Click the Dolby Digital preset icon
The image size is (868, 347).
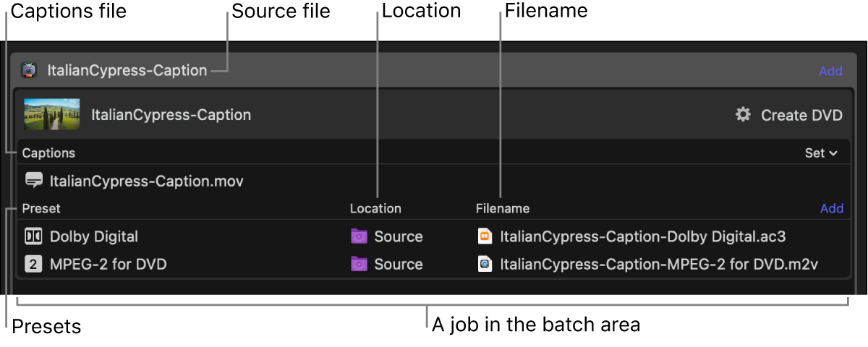click(33, 236)
